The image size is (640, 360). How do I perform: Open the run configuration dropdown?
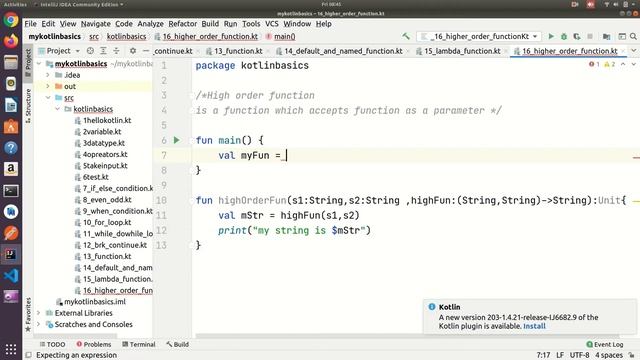[x=479, y=36]
